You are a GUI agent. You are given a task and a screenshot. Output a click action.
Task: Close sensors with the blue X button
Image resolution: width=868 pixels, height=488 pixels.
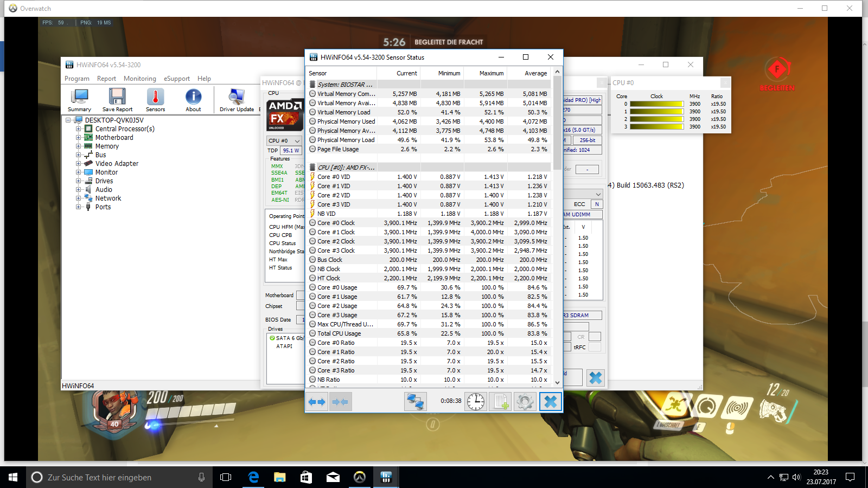tap(550, 402)
